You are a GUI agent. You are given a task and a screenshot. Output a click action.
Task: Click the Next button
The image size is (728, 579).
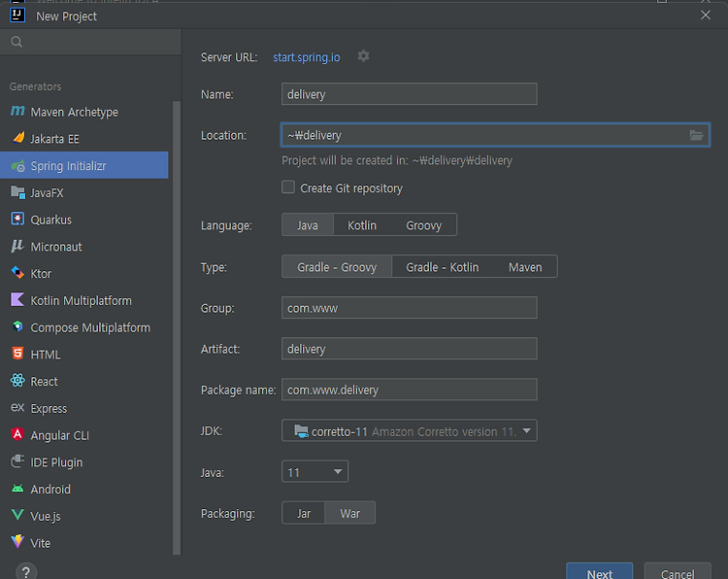[600, 571]
